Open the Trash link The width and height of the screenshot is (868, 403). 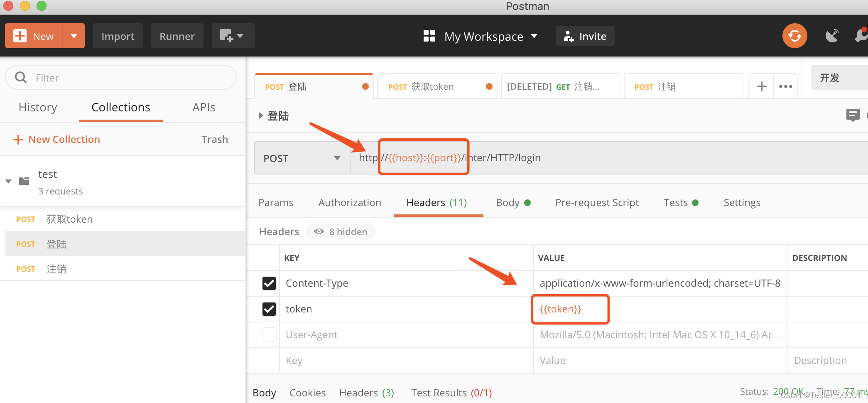(215, 139)
